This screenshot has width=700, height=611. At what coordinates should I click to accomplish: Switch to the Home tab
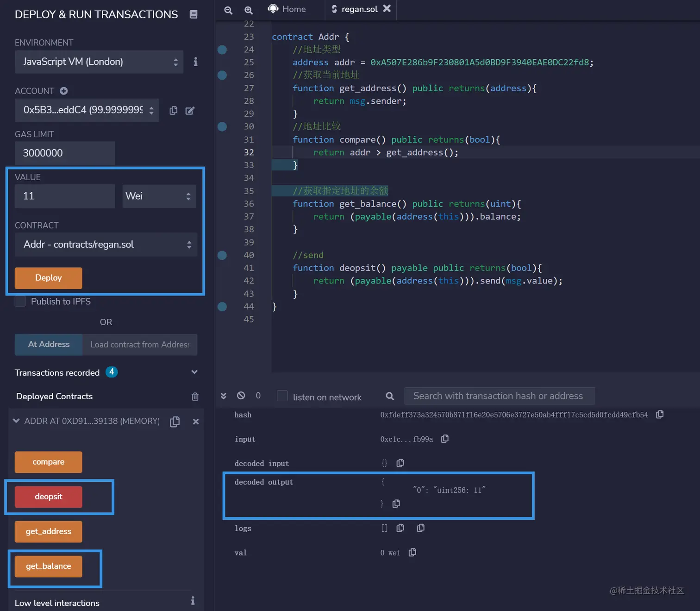(287, 9)
